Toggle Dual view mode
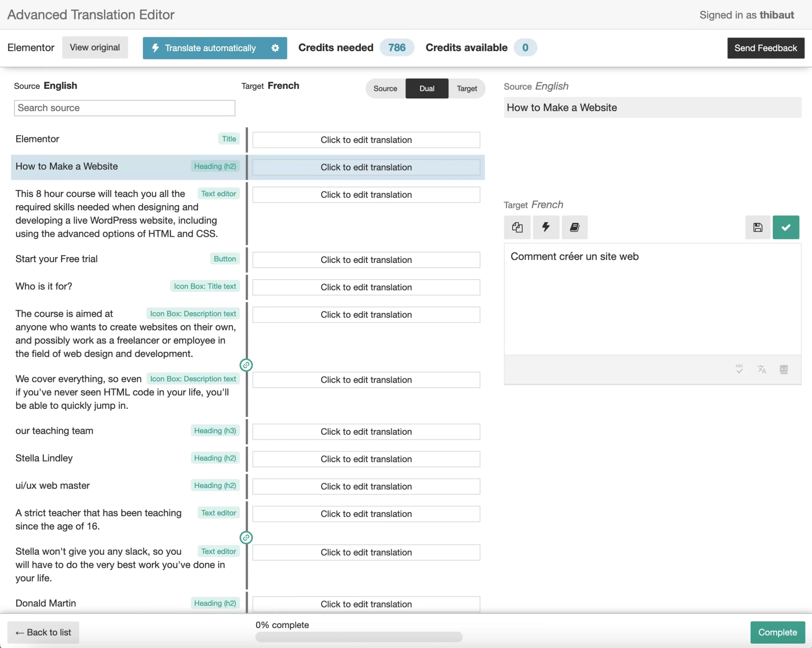This screenshot has width=812, height=648. pos(426,87)
